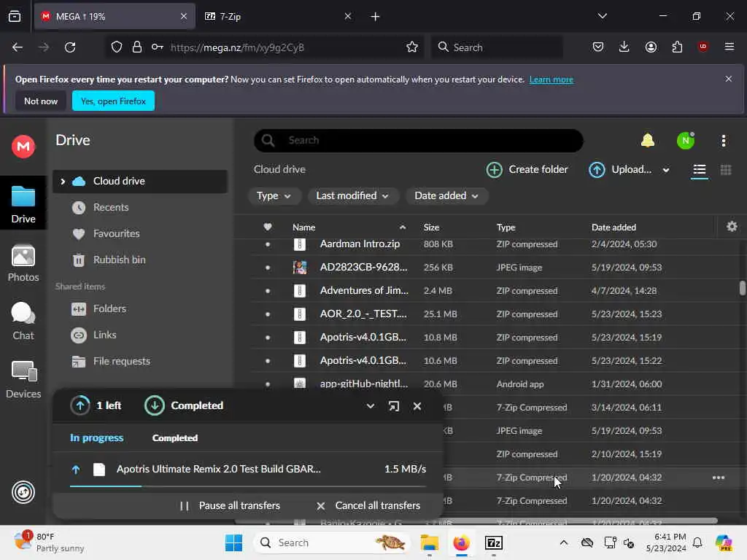Open Save to Pocket icon

598,47
